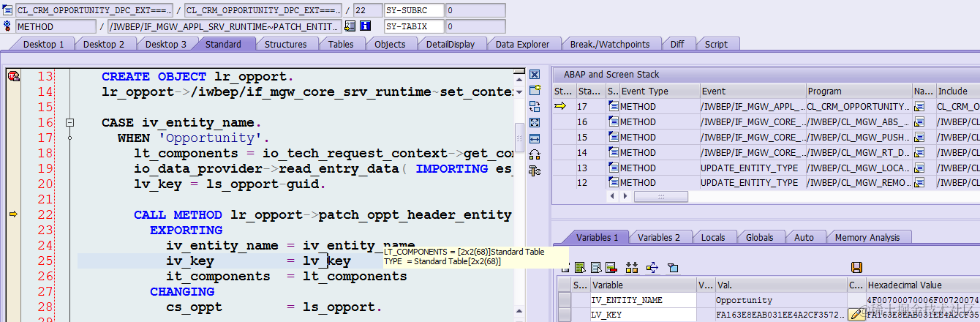Image resolution: width=980 pixels, height=322 pixels.
Task: Click the /IWBEP/CL_MGW_PUSH program cell
Action: click(859, 138)
